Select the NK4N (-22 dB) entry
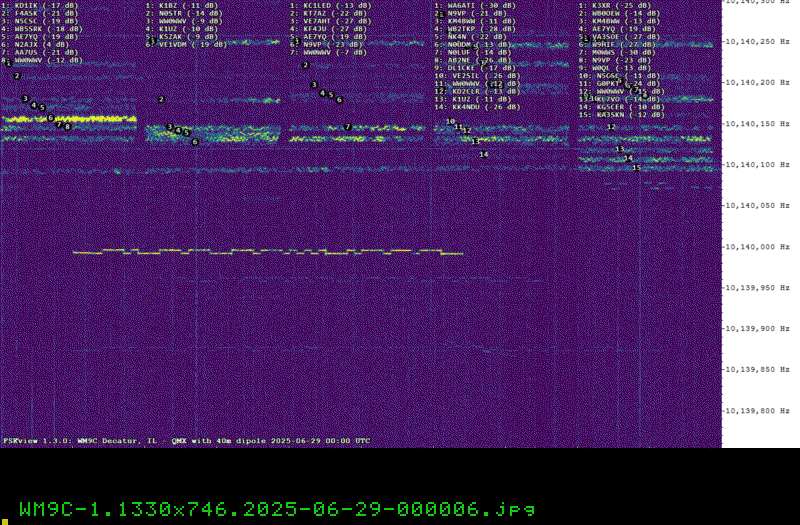The width and height of the screenshot is (800, 525). tap(471, 37)
